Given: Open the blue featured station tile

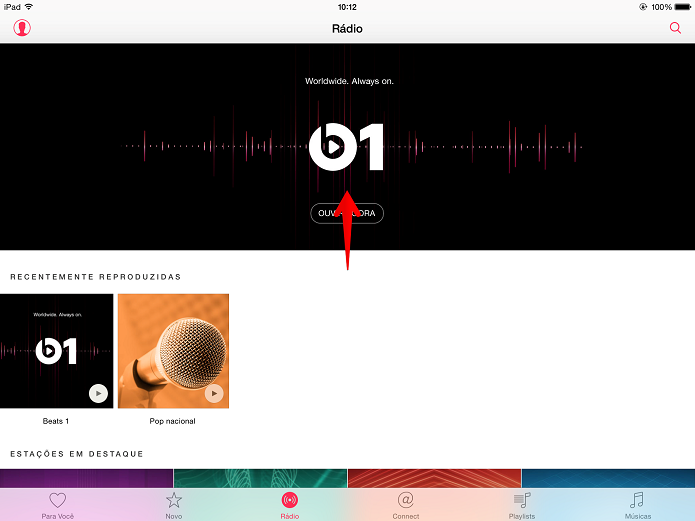Looking at the screenshot, I should [609, 478].
